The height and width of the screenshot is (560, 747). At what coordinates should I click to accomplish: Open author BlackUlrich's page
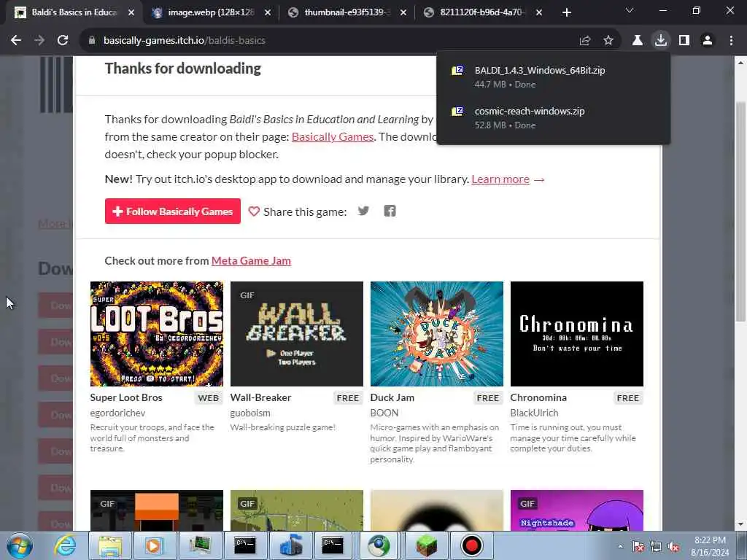(x=534, y=413)
